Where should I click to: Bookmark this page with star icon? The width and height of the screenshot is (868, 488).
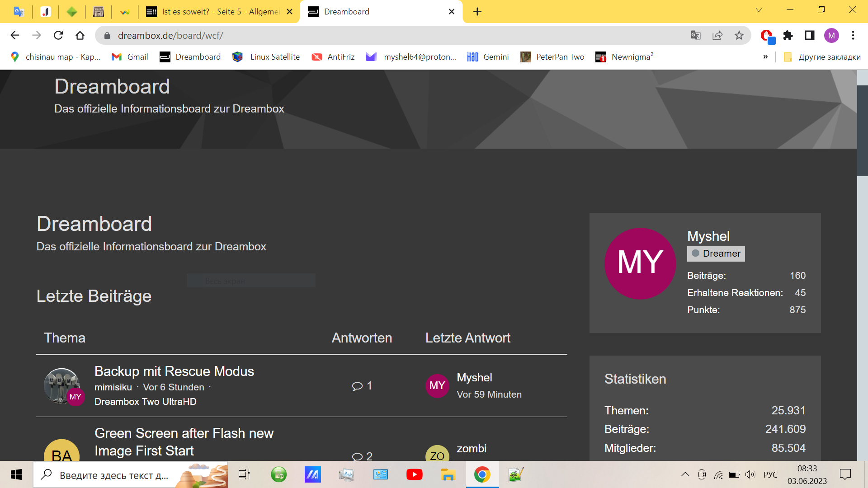coord(739,35)
